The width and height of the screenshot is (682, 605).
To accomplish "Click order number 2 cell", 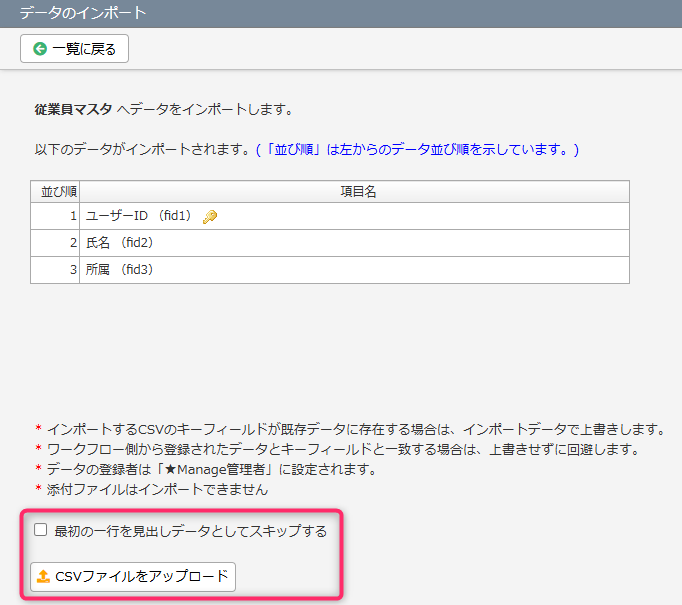I will pos(55,243).
